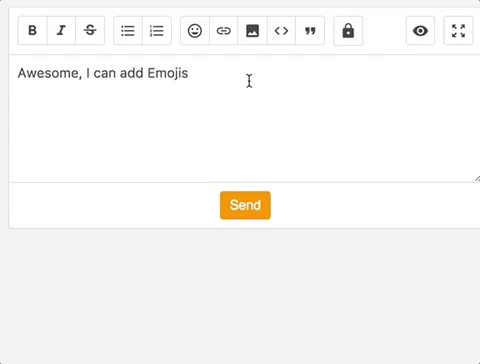The height and width of the screenshot is (364, 480).
Task: Click the word can in the message
Action: pos(105,73)
